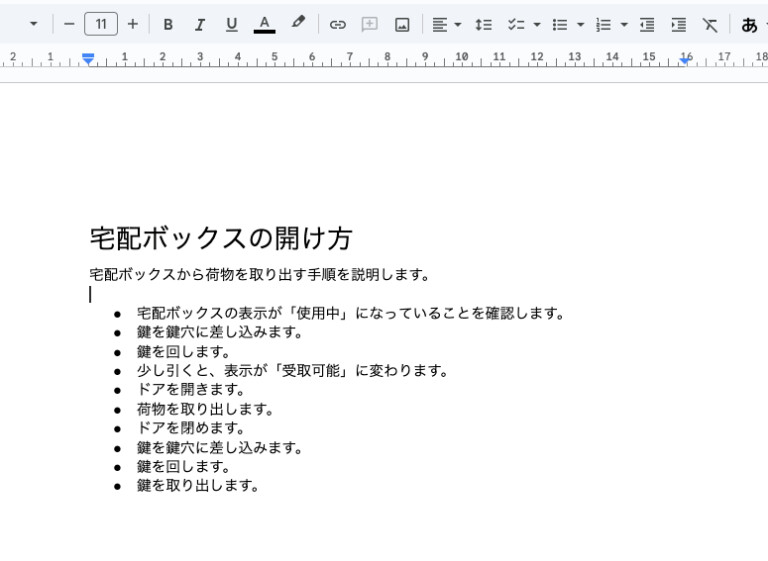Click the add comment icon

[370, 24]
